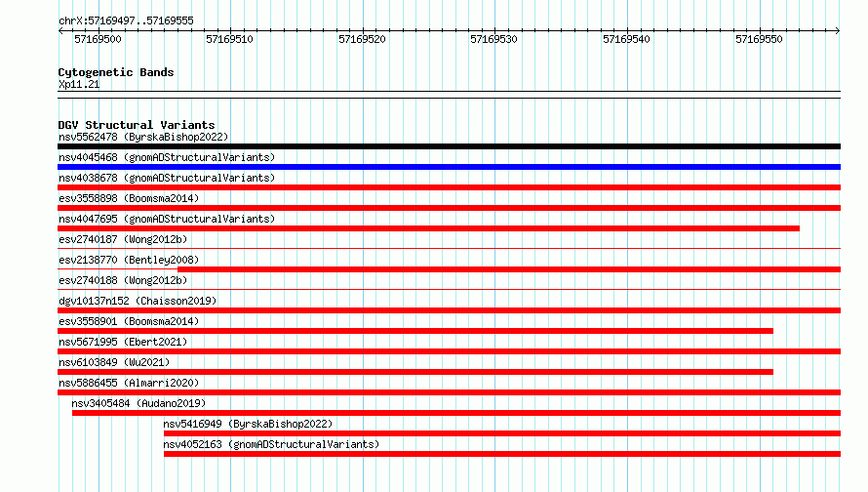Click ruler position 57169520

point(362,39)
